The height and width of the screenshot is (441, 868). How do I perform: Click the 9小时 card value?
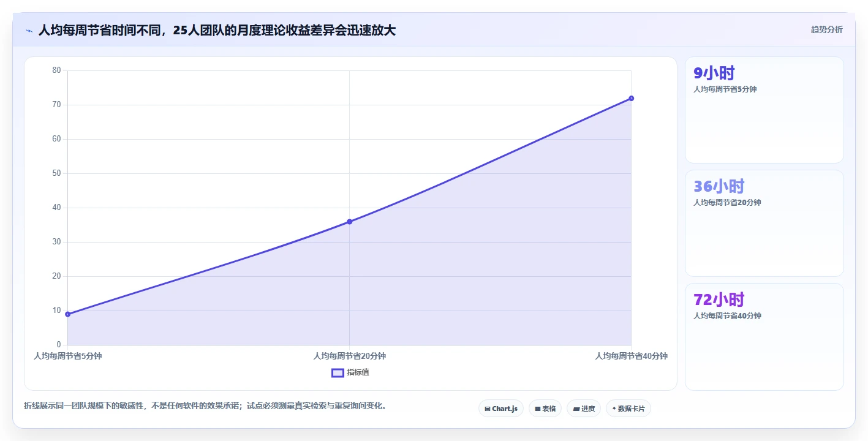pos(714,73)
